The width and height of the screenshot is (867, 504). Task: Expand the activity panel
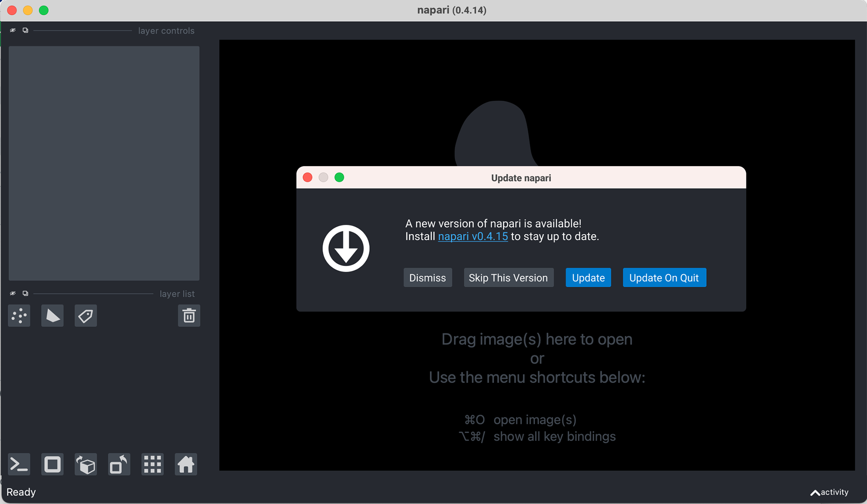tap(829, 492)
